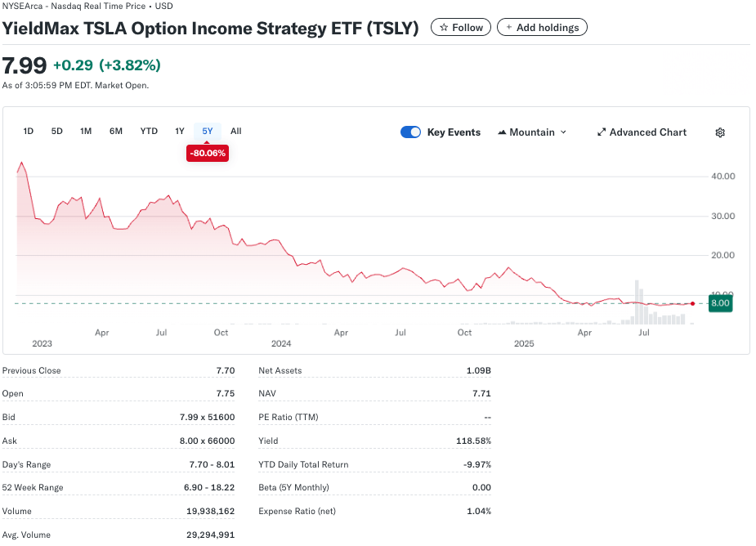Click the Advanced Chart expand icon
Screen dimensions: 756x546
click(602, 132)
